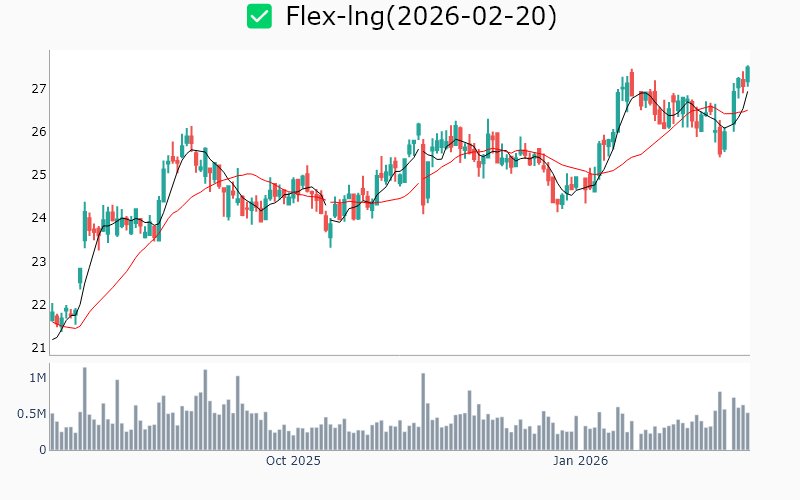The image size is (800, 500).
Task: Click the green checkmark icon in the title
Action: pyautogui.click(x=260, y=16)
